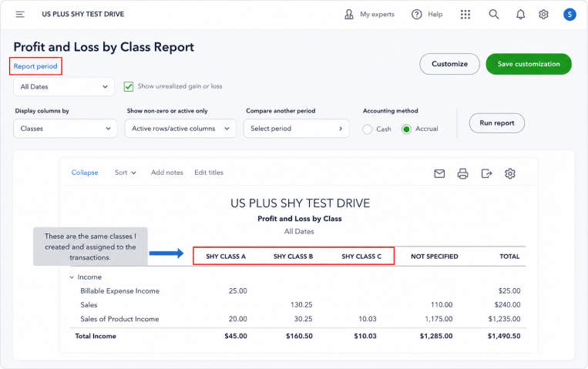This screenshot has height=369, width=588.
Task: Export the report using the export icon
Action: [486, 173]
